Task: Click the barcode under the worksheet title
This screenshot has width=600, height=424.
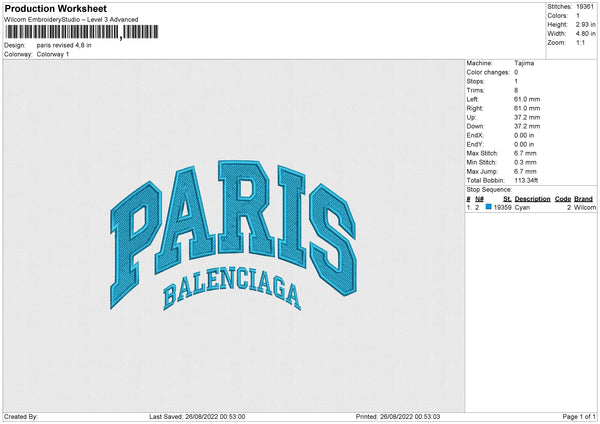Action: tap(63, 33)
